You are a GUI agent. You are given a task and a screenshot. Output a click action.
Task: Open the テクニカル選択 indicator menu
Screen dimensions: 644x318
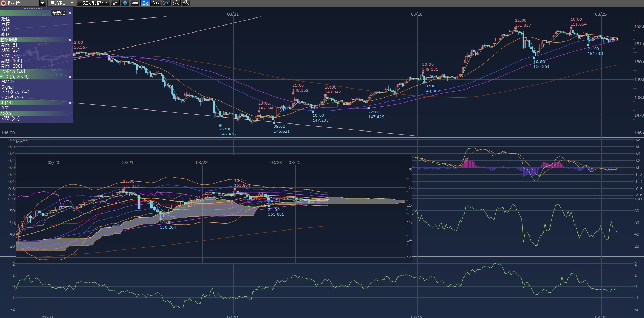point(93,3)
